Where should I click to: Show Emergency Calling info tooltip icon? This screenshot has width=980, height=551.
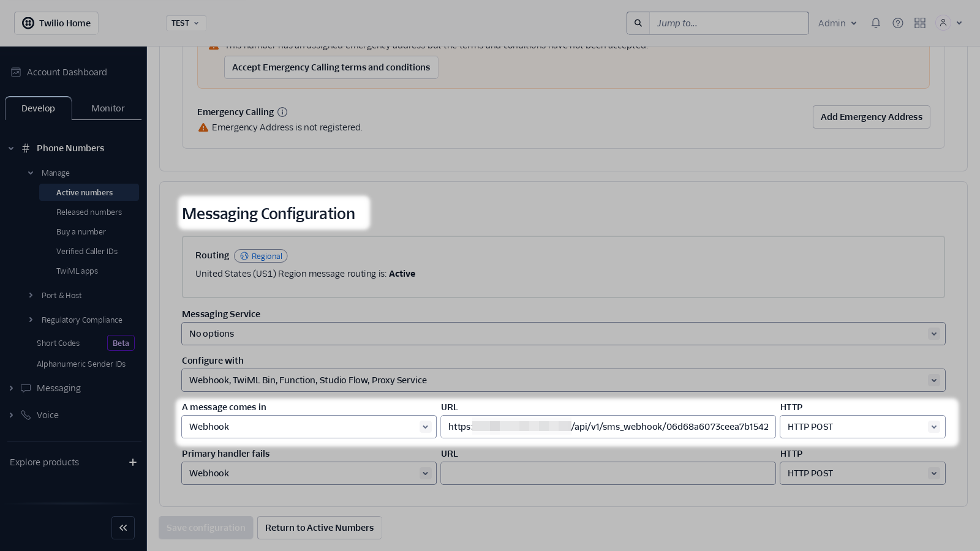click(x=282, y=112)
